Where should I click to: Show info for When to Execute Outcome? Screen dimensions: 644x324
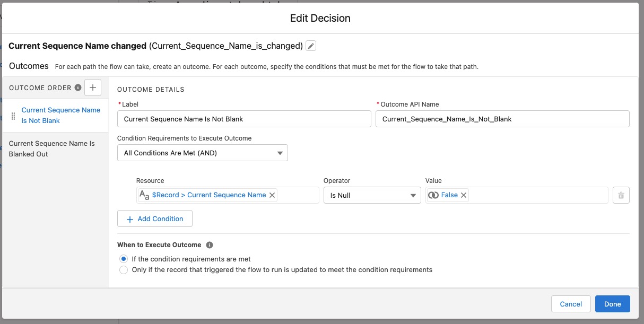pyautogui.click(x=210, y=245)
